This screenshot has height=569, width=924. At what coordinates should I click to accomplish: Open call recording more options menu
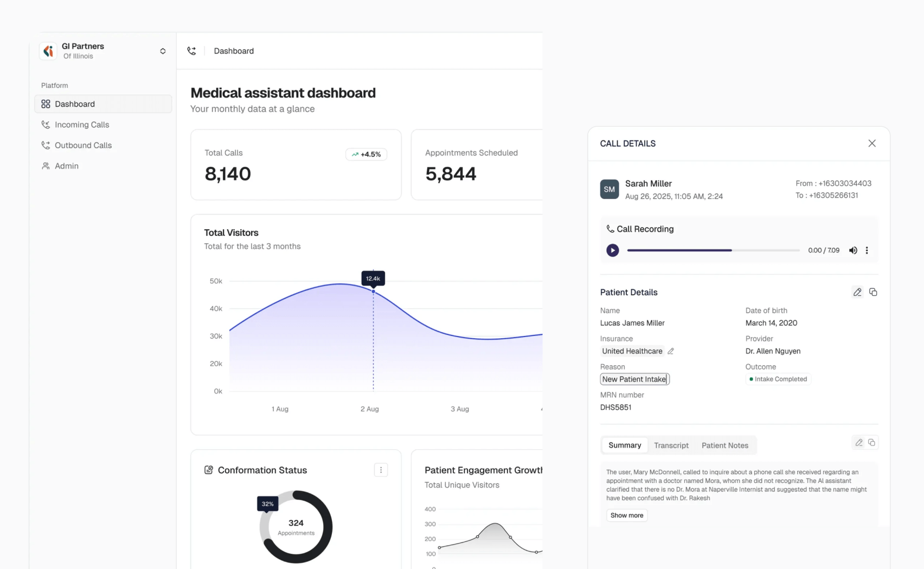point(867,250)
